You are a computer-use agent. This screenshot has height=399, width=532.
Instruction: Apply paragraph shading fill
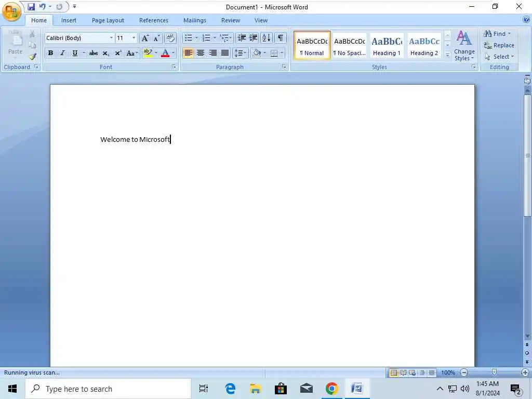(x=257, y=53)
